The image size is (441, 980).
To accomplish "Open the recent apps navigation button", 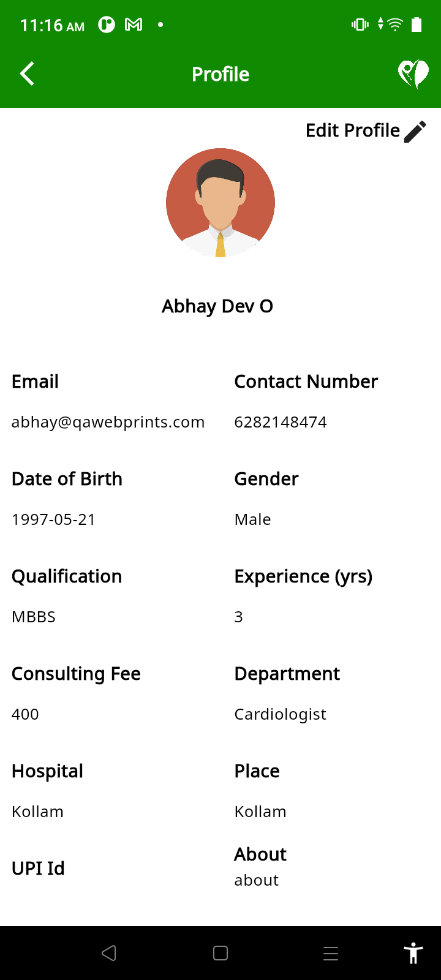I will tap(331, 953).
